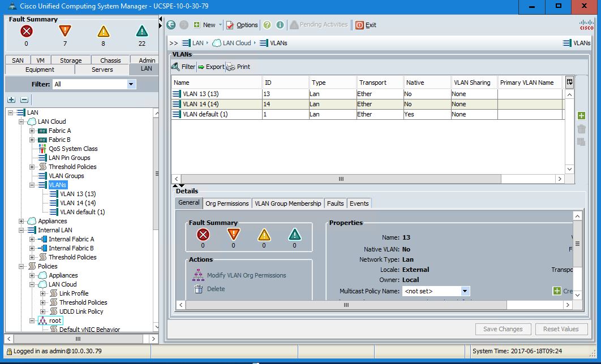This screenshot has width=601, height=364.
Task: Click the trash icon beside the VLANs table
Action: point(581,129)
